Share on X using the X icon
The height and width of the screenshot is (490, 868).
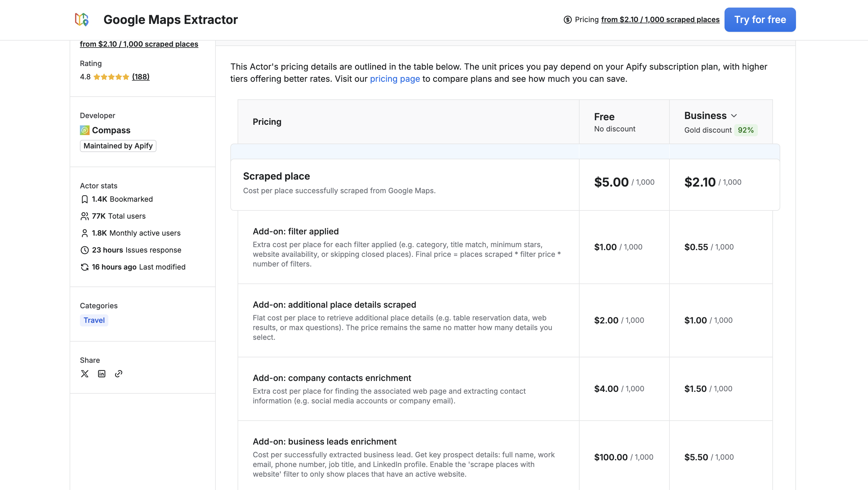pyautogui.click(x=84, y=374)
